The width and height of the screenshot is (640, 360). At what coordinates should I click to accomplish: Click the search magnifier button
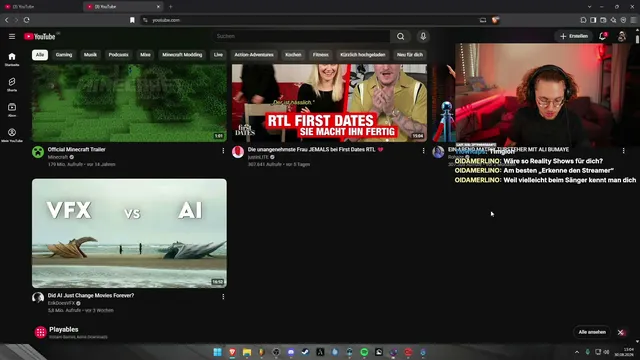coord(400,36)
